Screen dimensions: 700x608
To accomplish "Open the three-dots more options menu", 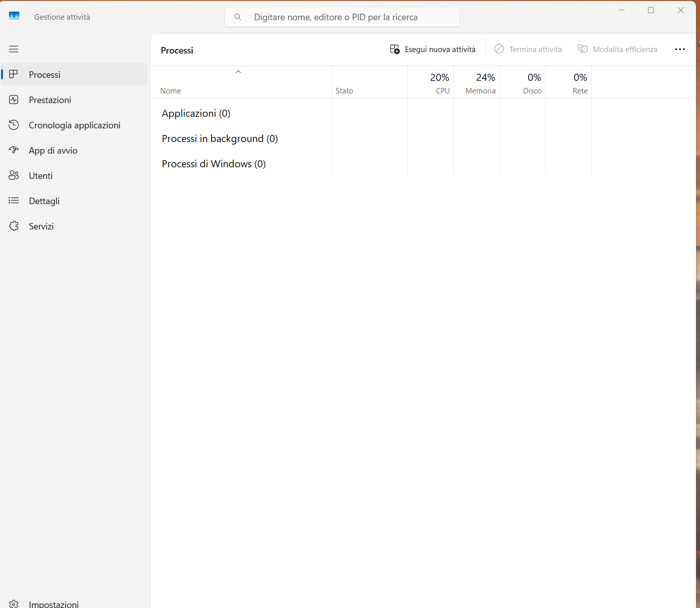I will [x=680, y=49].
